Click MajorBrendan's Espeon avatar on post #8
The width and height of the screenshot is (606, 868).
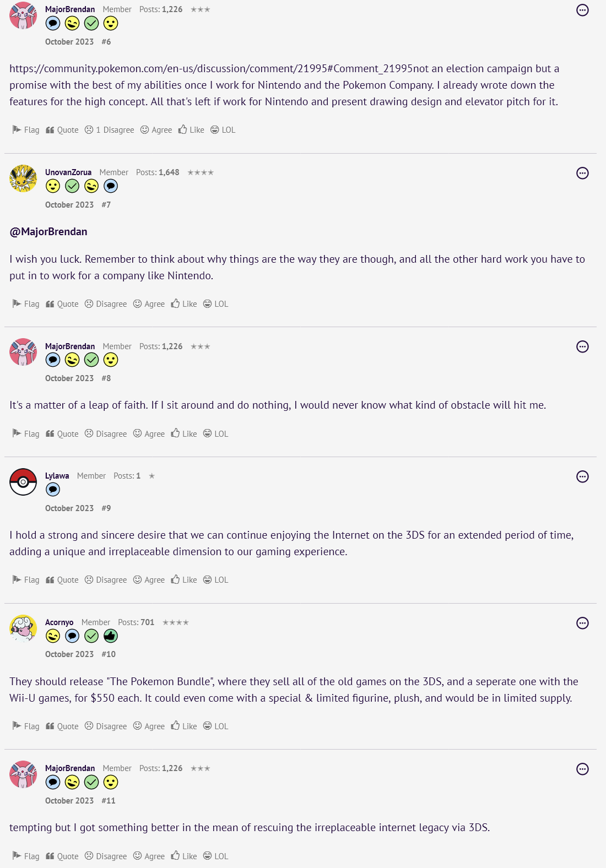[x=23, y=352]
